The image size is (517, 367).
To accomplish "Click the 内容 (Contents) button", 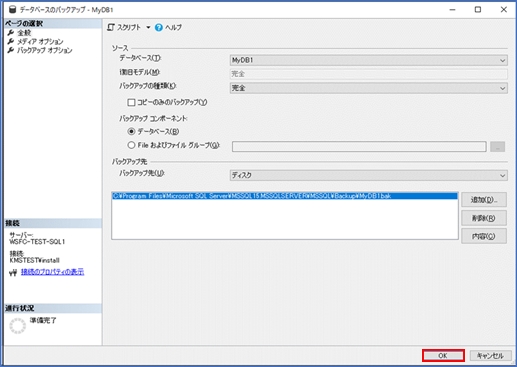I will (x=484, y=236).
